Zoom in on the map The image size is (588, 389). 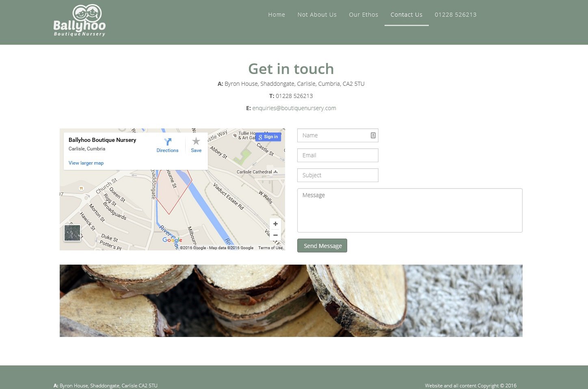275,224
